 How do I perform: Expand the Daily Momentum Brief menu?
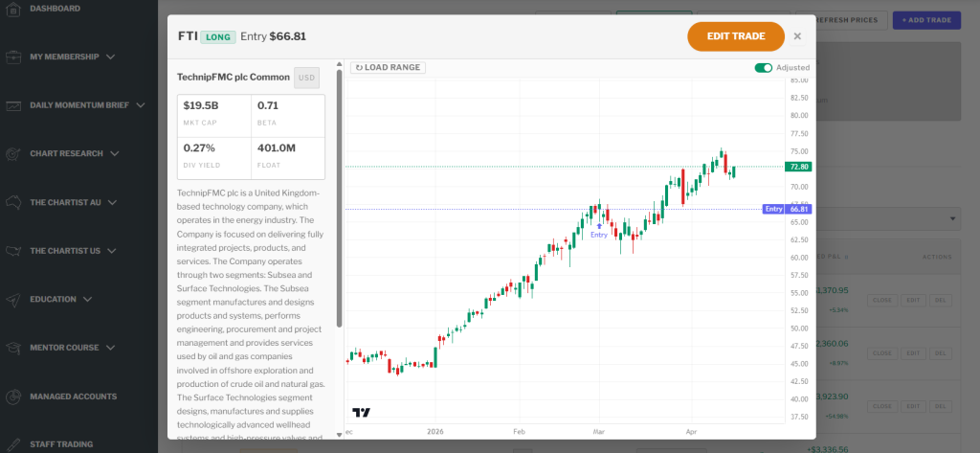pos(140,105)
